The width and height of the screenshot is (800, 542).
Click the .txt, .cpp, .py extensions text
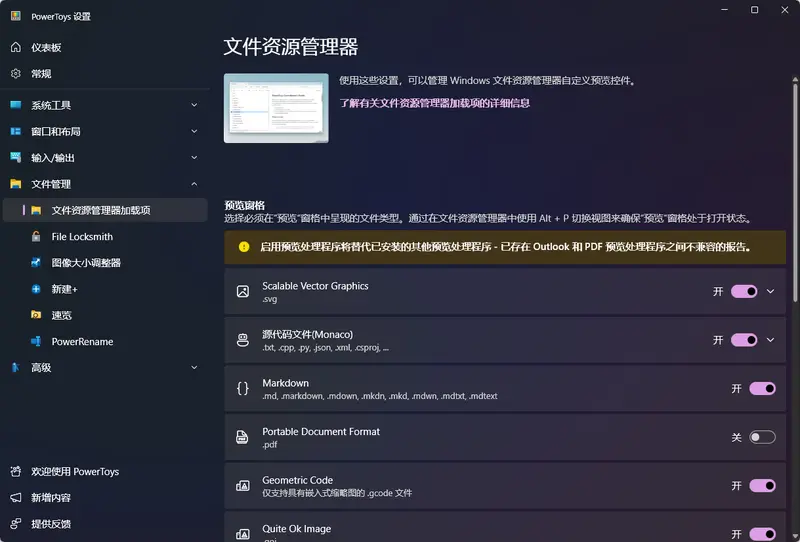[x=326, y=348]
